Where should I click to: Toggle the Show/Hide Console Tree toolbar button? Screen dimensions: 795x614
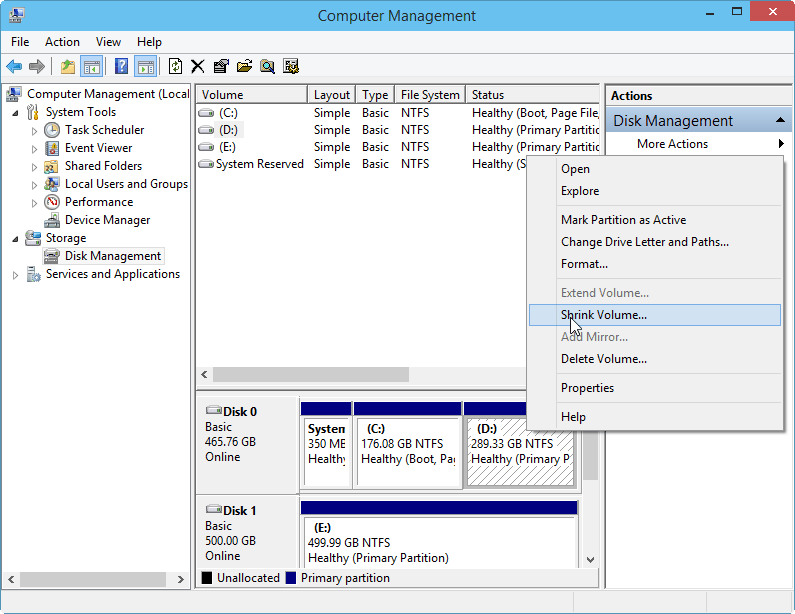92,67
